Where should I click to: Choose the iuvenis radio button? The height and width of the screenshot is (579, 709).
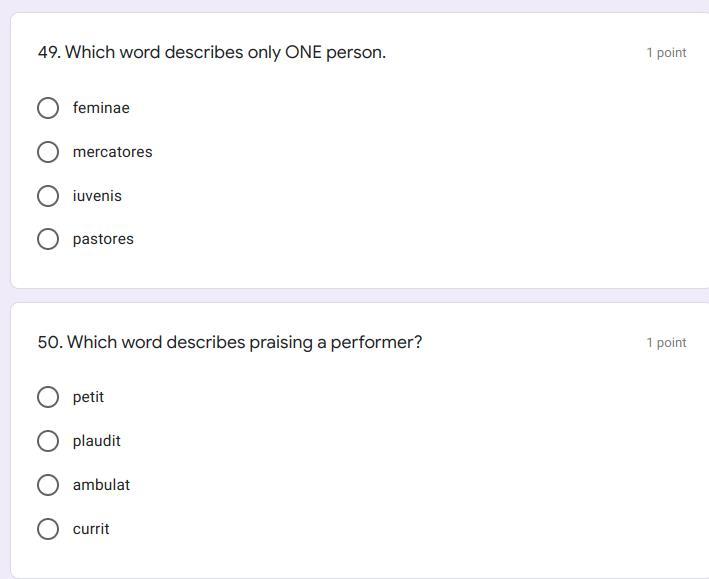[x=48, y=196]
